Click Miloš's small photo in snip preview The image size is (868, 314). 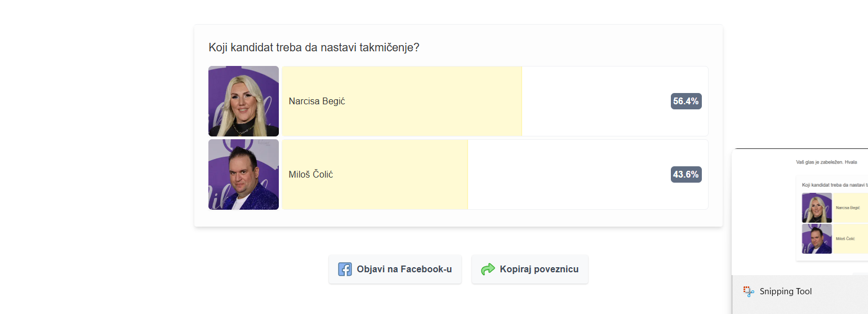[817, 239]
